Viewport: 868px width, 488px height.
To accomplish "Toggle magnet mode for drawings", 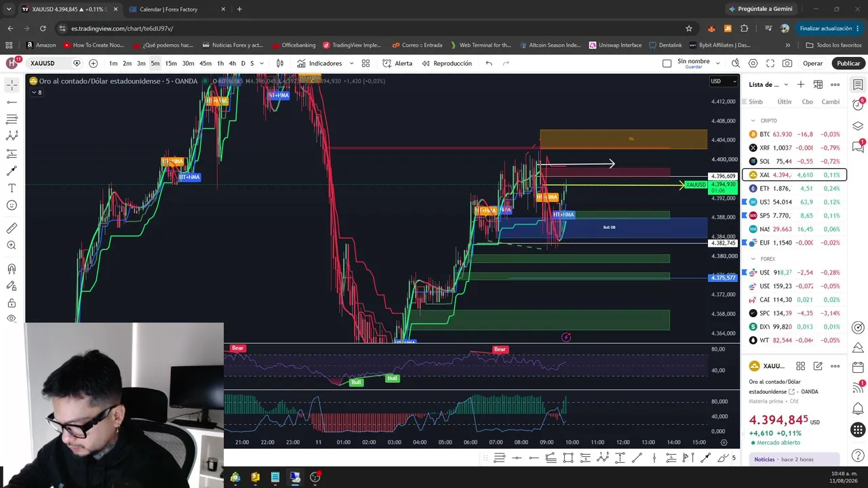I will 12,269.
